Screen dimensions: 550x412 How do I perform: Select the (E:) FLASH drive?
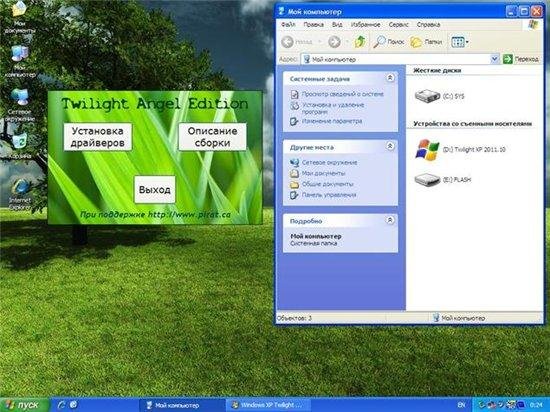(443, 180)
